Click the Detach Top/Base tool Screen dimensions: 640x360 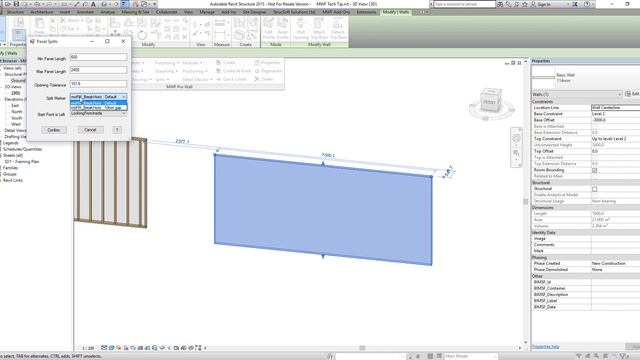coord(338,29)
